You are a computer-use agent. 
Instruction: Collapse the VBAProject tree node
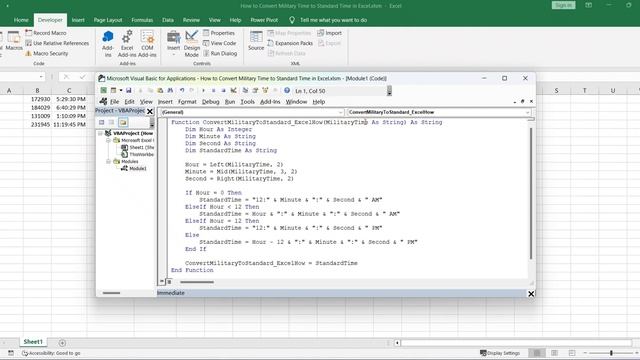coord(100,133)
